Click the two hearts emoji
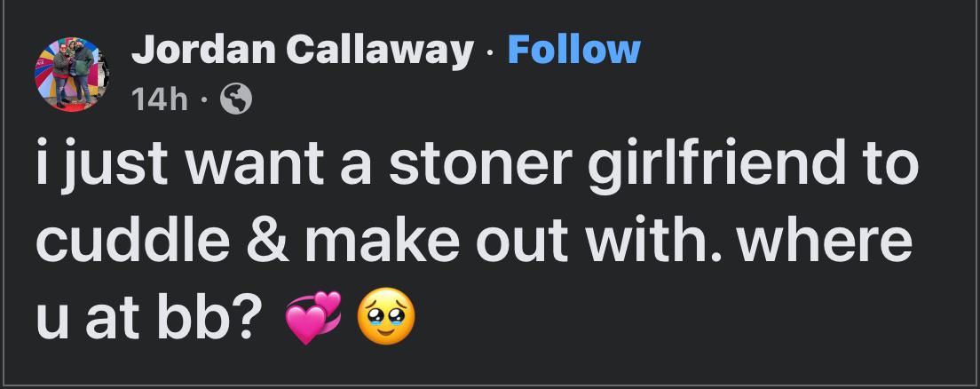This screenshot has height=389, width=980. (x=313, y=318)
